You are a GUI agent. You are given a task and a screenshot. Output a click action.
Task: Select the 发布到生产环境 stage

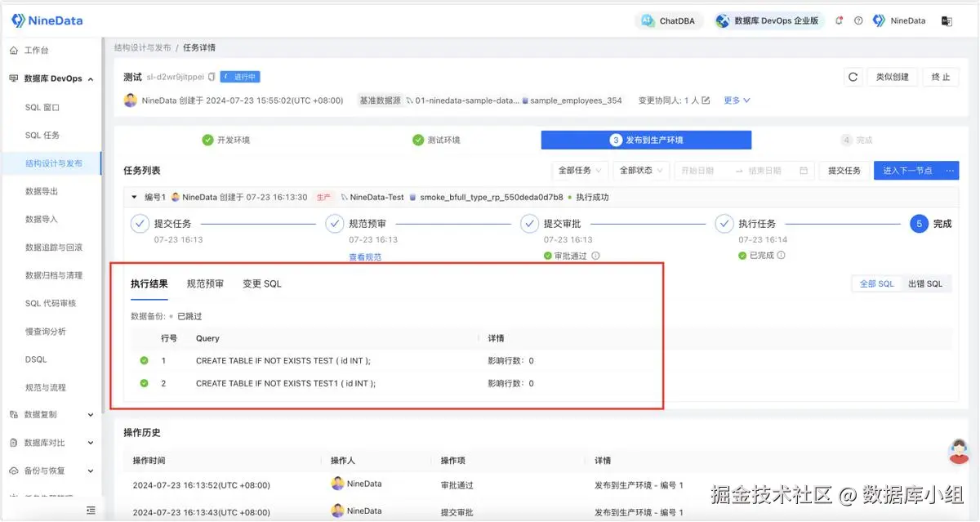(647, 140)
